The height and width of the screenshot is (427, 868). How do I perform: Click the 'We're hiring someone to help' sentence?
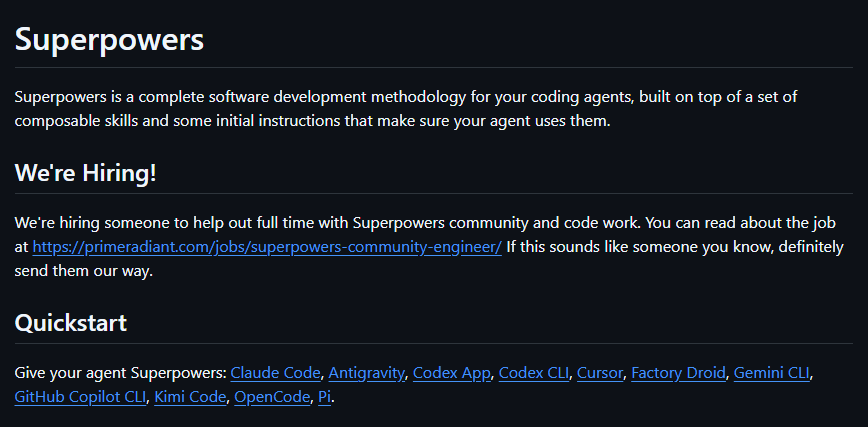tap(328, 223)
